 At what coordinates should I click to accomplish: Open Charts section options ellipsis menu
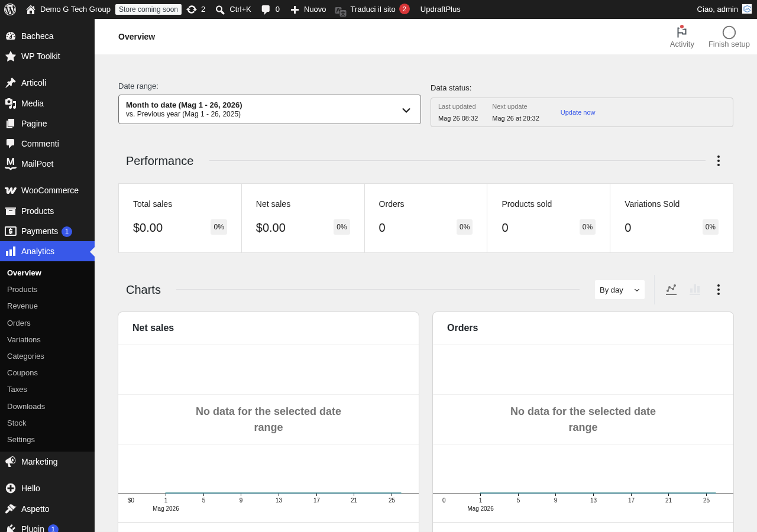click(719, 290)
